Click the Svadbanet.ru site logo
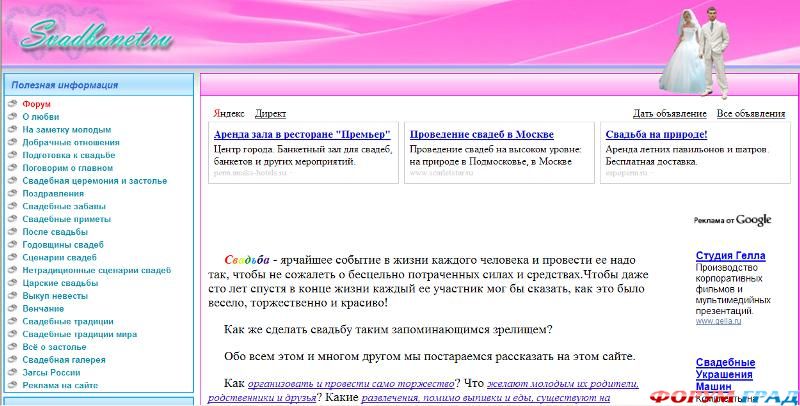Viewport: 800px width, 406px height. tap(95, 36)
